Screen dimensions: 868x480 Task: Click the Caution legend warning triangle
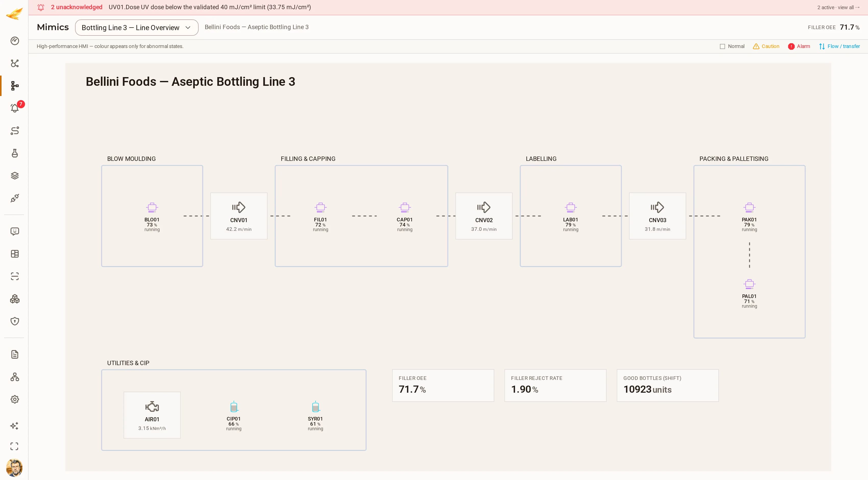tap(756, 46)
